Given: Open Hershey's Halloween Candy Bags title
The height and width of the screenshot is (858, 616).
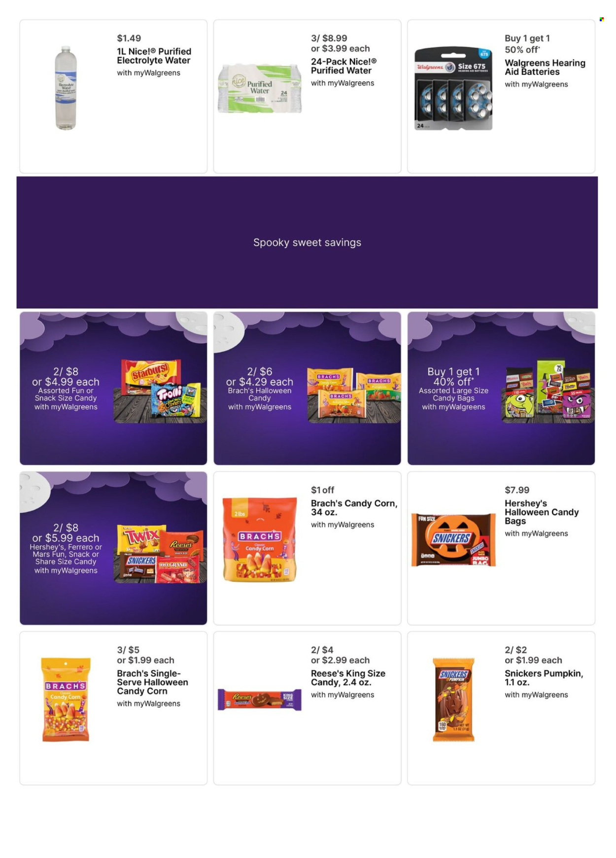Looking at the screenshot, I should pos(542,512).
